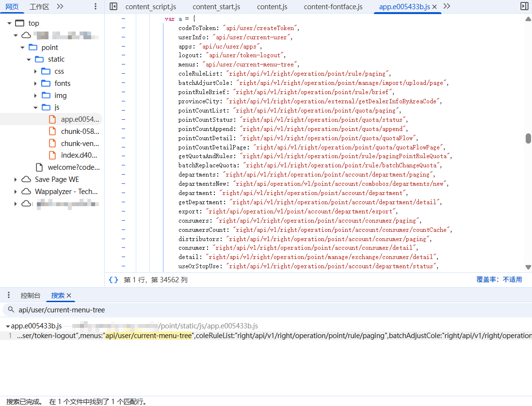Click the pointCountDetailPage code line
Screen dimensions: 532x406
point(312,147)
